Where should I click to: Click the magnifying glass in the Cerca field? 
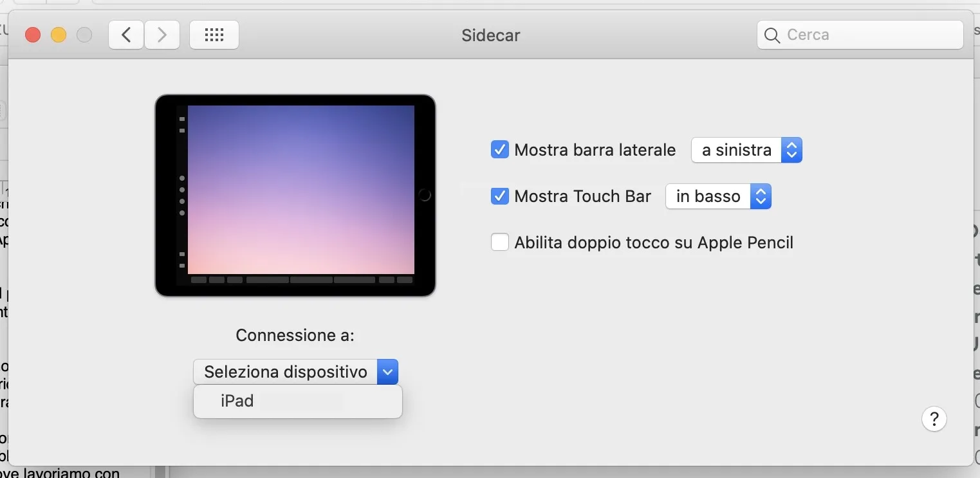772,35
